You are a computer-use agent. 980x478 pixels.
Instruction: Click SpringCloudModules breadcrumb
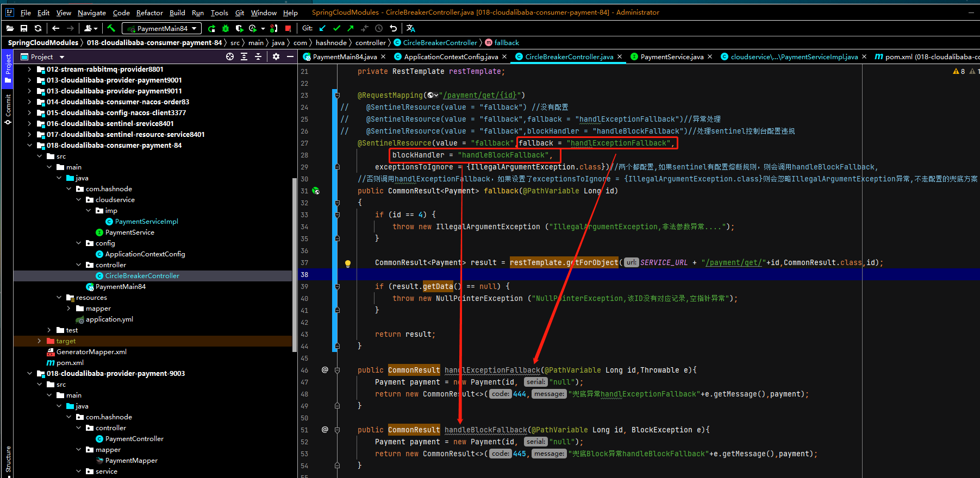point(43,42)
